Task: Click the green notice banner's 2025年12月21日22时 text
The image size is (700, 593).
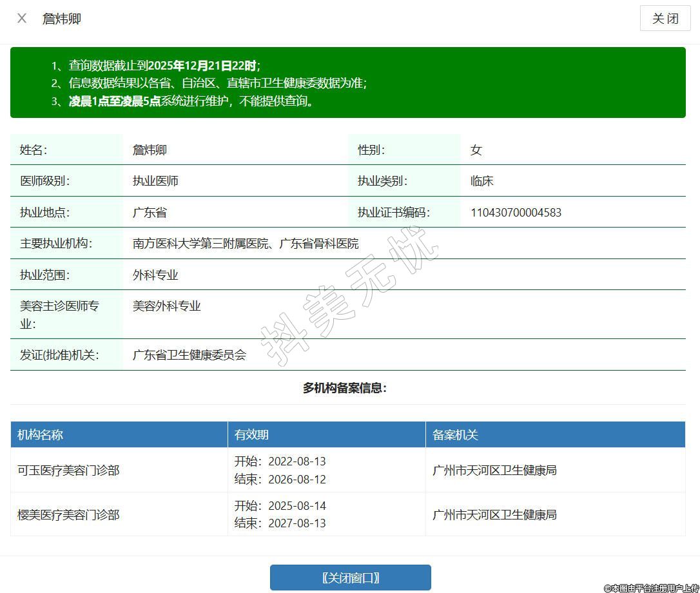Action: point(202,65)
